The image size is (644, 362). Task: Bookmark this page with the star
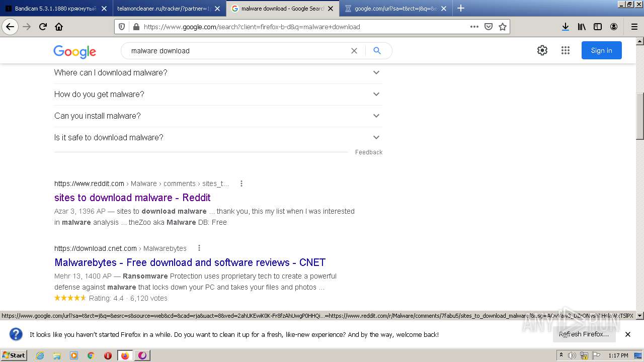click(x=503, y=27)
